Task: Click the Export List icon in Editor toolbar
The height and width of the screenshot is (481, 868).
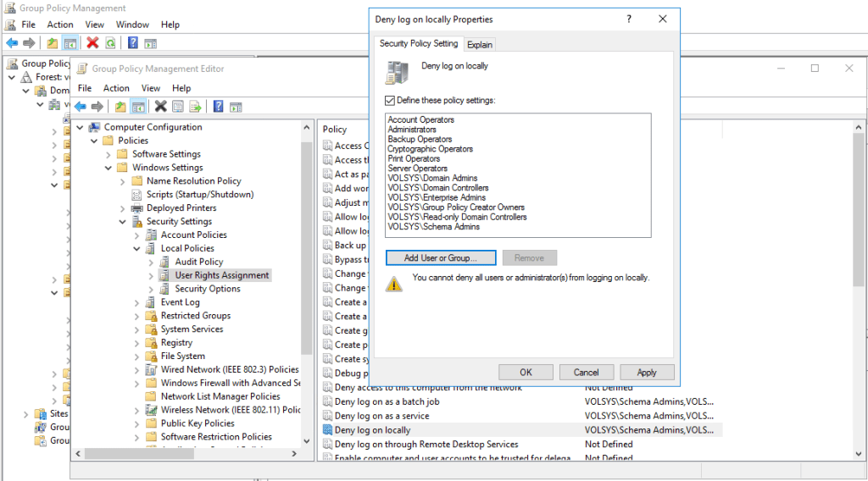Action: [195, 106]
